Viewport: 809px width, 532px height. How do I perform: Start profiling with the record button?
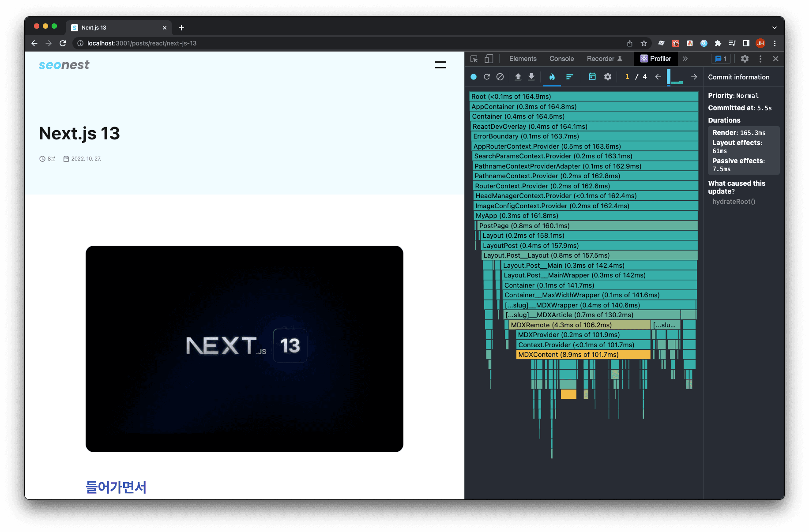pos(474,77)
